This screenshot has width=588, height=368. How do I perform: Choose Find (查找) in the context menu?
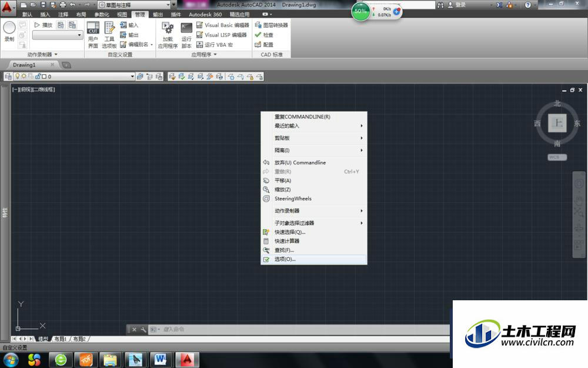[x=314, y=250]
